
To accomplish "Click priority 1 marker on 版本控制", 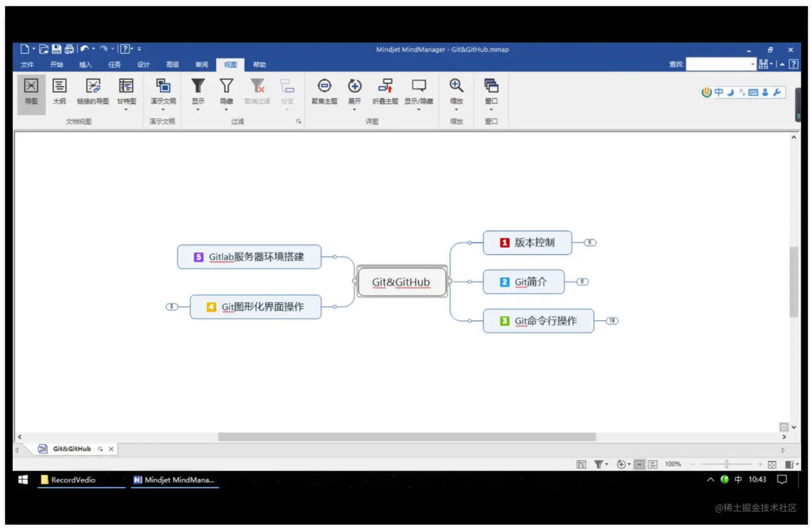I will point(505,243).
